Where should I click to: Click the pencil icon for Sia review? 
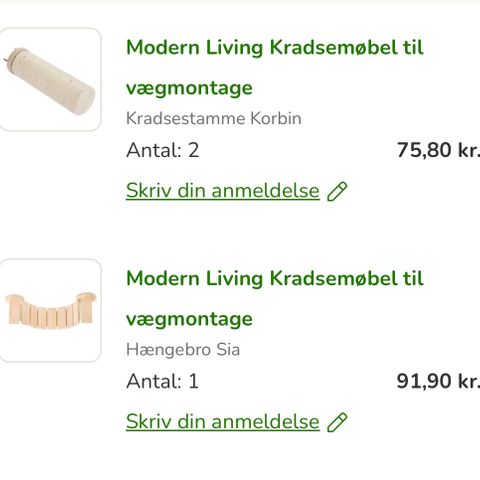(337, 422)
